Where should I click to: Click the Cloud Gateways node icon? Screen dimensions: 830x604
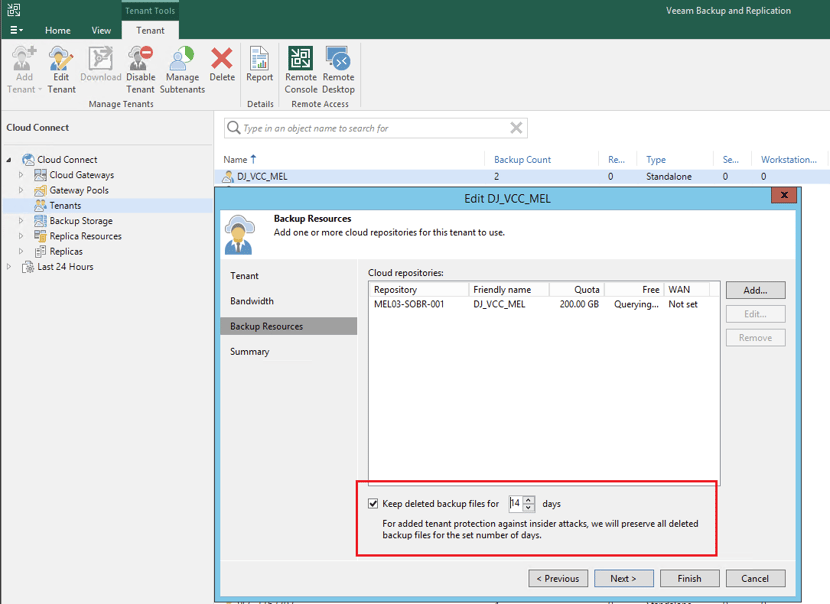[x=40, y=175]
